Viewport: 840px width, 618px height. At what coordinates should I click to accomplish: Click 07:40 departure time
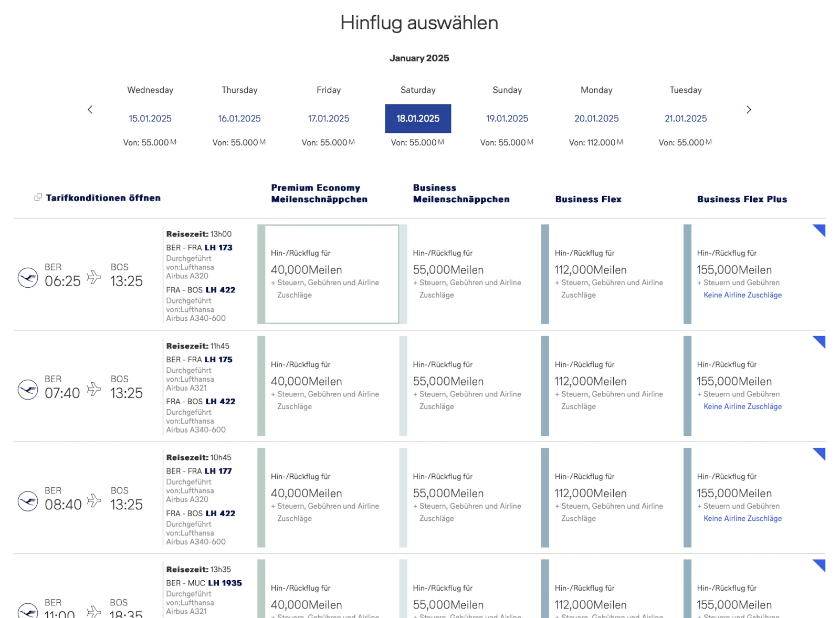(x=62, y=393)
